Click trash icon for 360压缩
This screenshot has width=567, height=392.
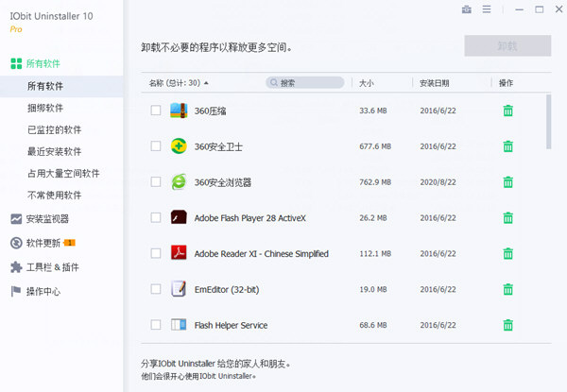pos(507,111)
